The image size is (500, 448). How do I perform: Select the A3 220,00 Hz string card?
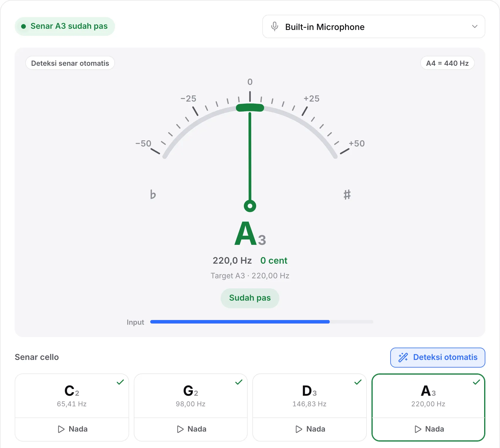point(428,396)
